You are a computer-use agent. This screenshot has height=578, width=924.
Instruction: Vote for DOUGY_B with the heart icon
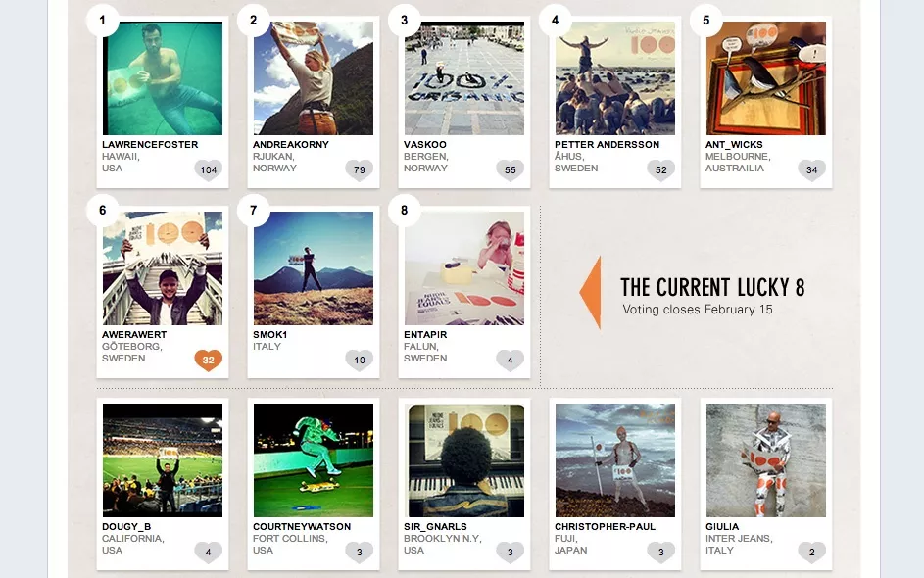coord(209,553)
